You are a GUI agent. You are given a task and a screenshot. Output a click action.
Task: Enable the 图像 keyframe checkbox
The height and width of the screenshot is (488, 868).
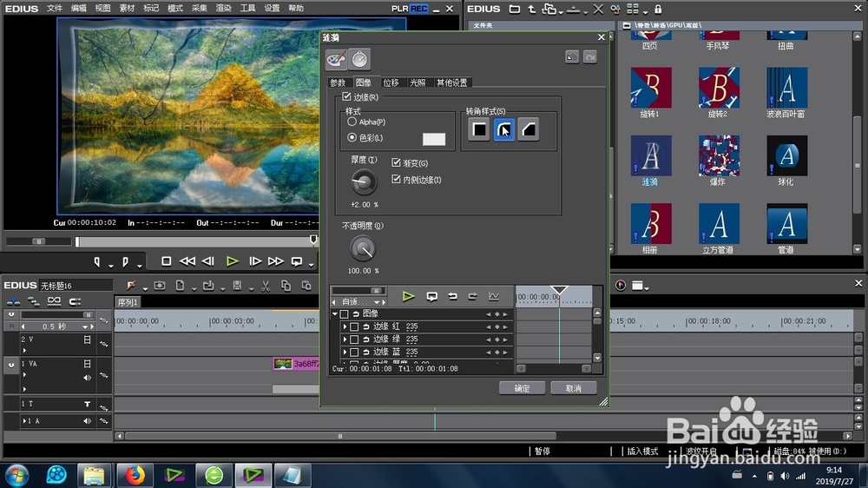(344, 314)
